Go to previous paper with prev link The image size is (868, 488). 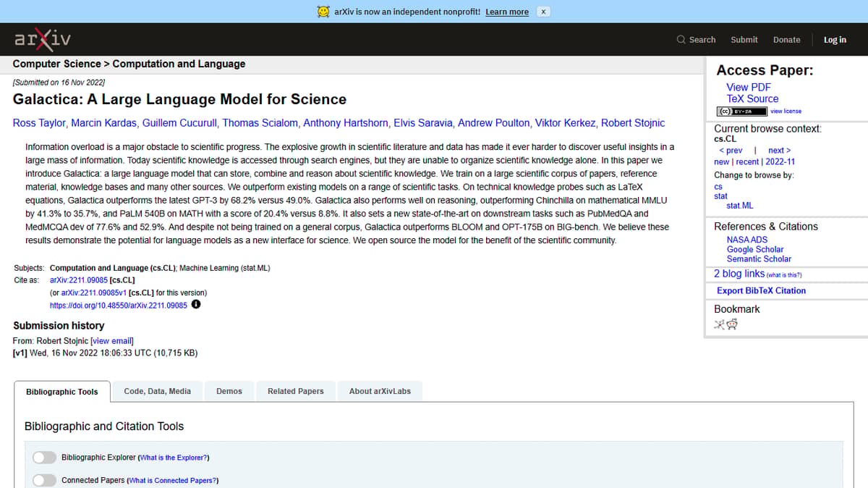(x=731, y=151)
